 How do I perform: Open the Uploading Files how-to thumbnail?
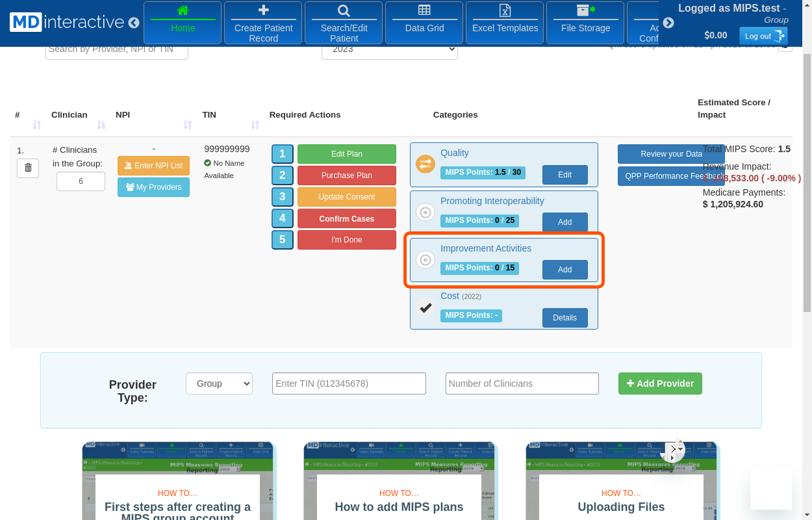point(621,481)
